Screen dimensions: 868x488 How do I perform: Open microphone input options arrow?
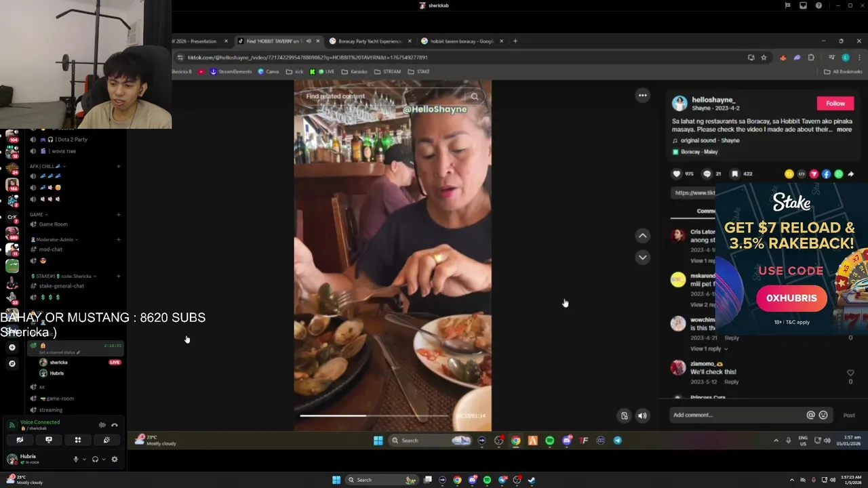tap(84, 459)
